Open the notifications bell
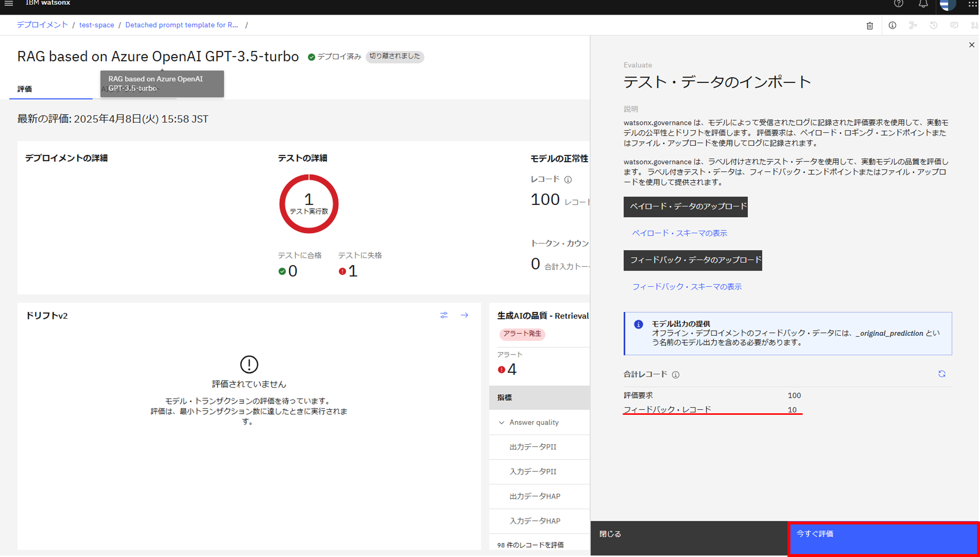This screenshot has width=980, height=557. 923,4
